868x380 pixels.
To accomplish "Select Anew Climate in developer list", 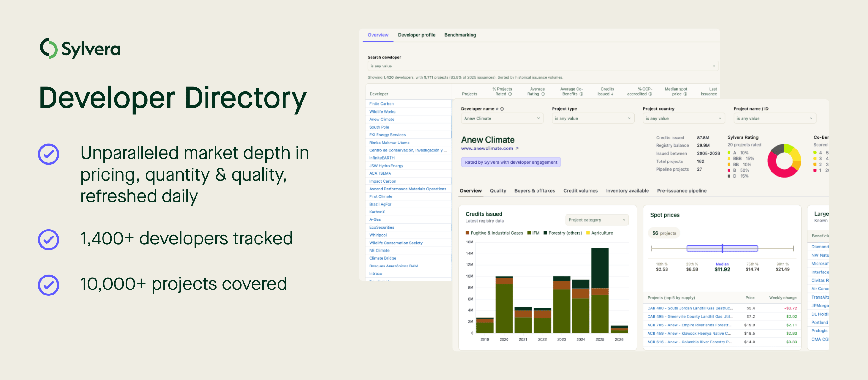I will pyautogui.click(x=382, y=119).
